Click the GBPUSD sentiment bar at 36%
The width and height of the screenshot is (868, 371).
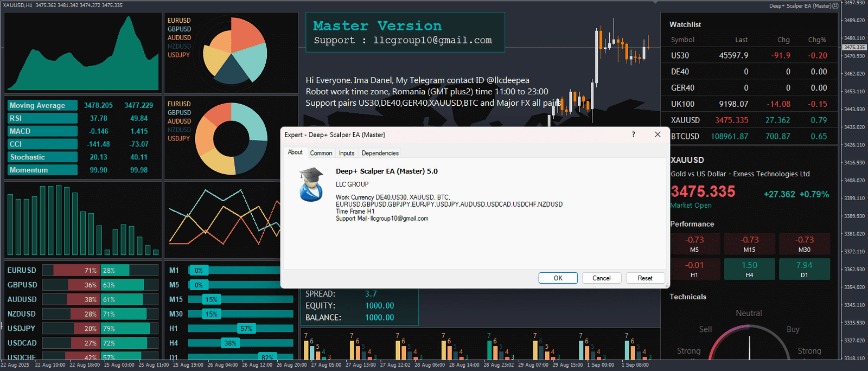point(100,285)
